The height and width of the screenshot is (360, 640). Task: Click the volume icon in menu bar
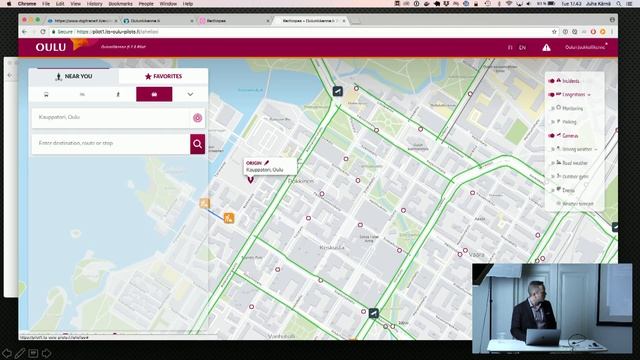(x=529, y=4)
